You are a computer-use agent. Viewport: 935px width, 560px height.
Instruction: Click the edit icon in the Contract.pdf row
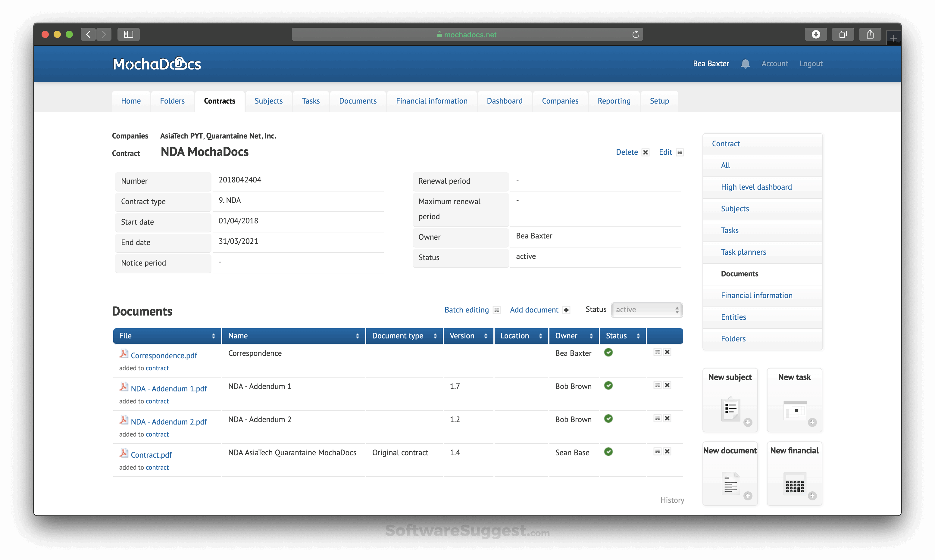pos(658,452)
